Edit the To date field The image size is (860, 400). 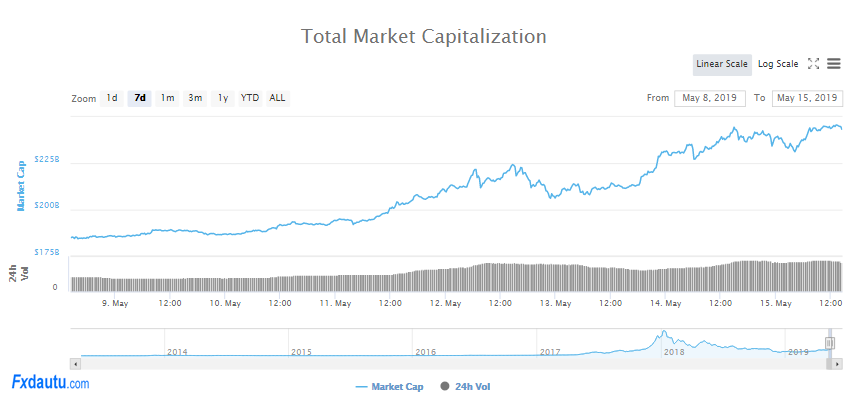click(x=806, y=98)
